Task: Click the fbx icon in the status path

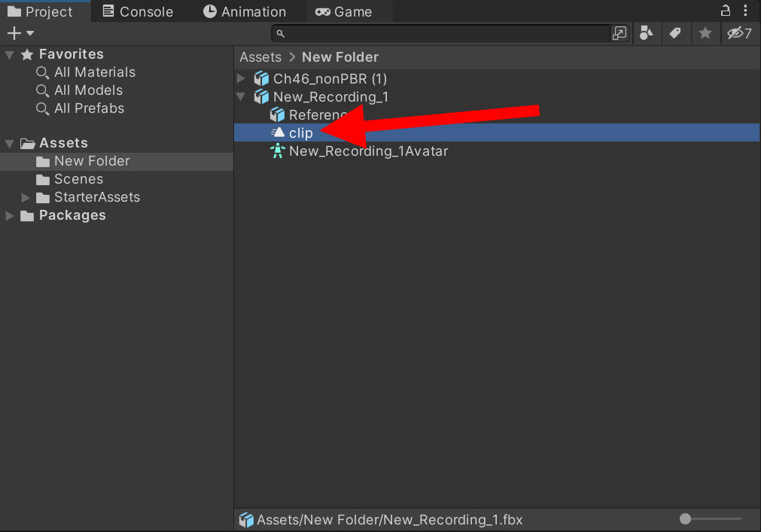Action: point(247,520)
